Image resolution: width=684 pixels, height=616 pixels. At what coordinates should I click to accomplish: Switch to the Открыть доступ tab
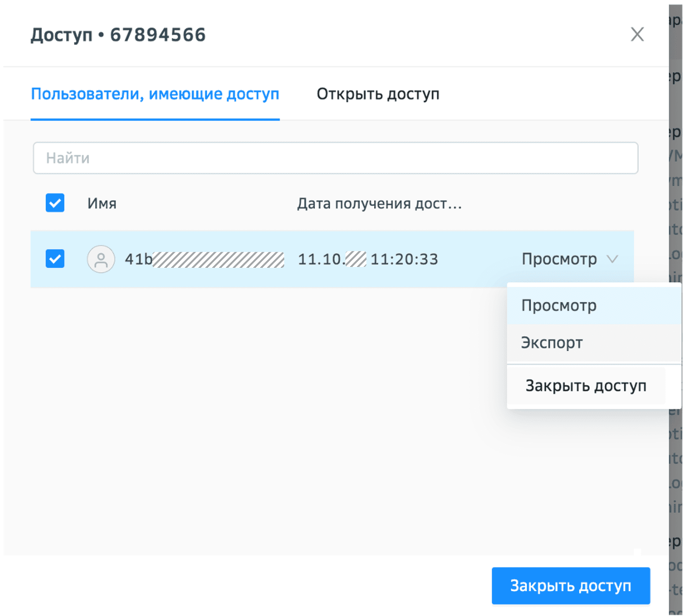[378, 94]
